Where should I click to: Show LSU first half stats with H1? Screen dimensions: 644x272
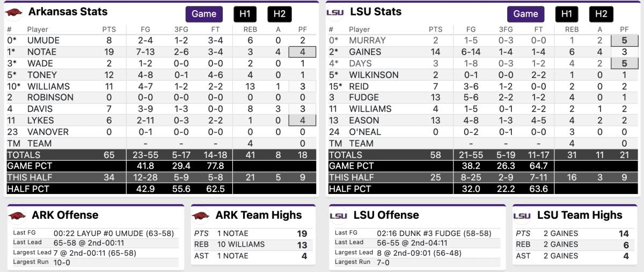pyautogui.click(x=567, y=14)
